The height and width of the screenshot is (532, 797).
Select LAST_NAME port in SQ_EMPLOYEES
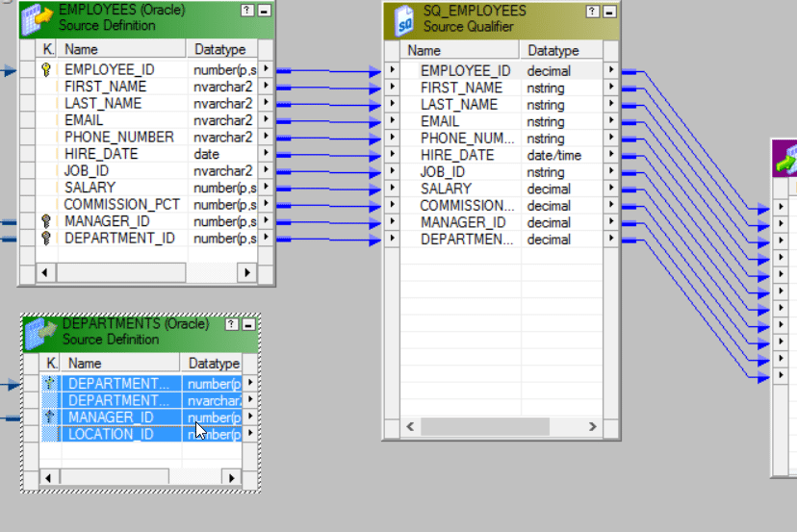click(x=501, y=104)
